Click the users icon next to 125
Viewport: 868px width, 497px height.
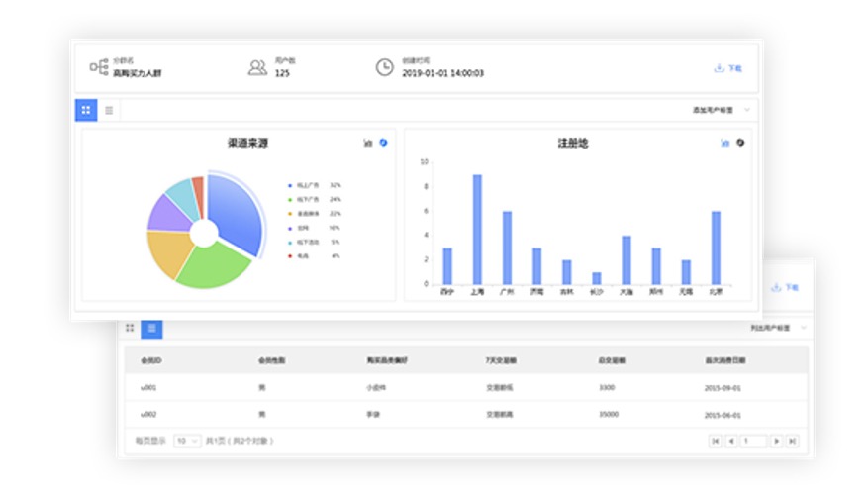(257, 67)
